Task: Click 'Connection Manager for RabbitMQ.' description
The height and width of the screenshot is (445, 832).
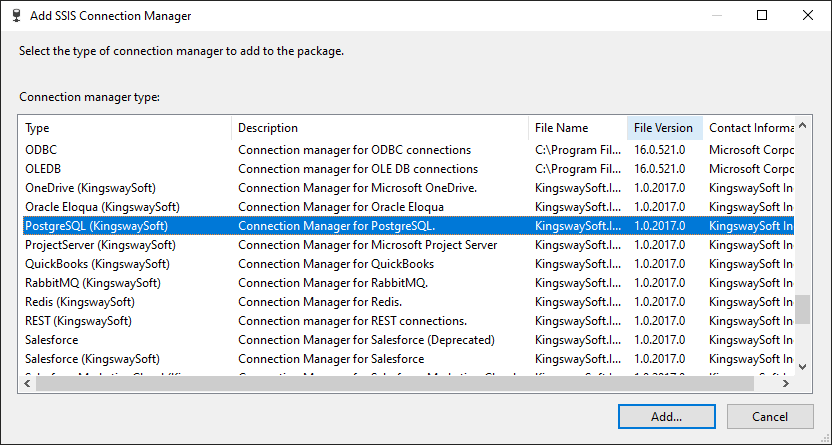Action: click(x=333, y=283)
